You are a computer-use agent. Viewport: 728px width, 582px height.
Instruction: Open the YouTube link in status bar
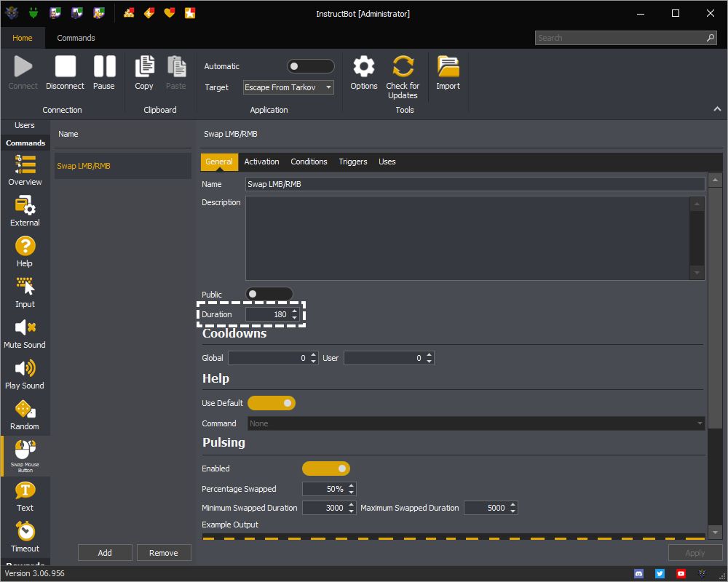681,574
